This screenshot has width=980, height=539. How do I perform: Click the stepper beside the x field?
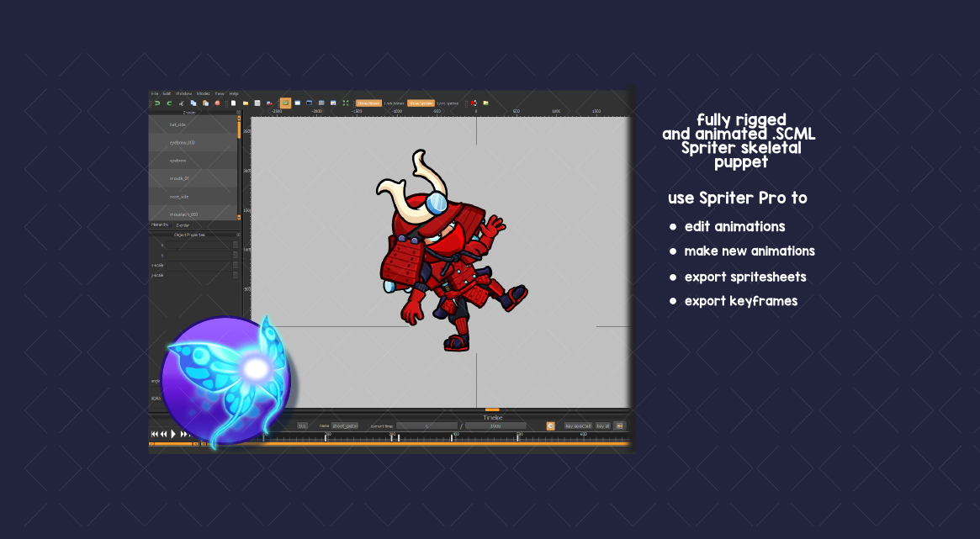(x=236, y=245)
